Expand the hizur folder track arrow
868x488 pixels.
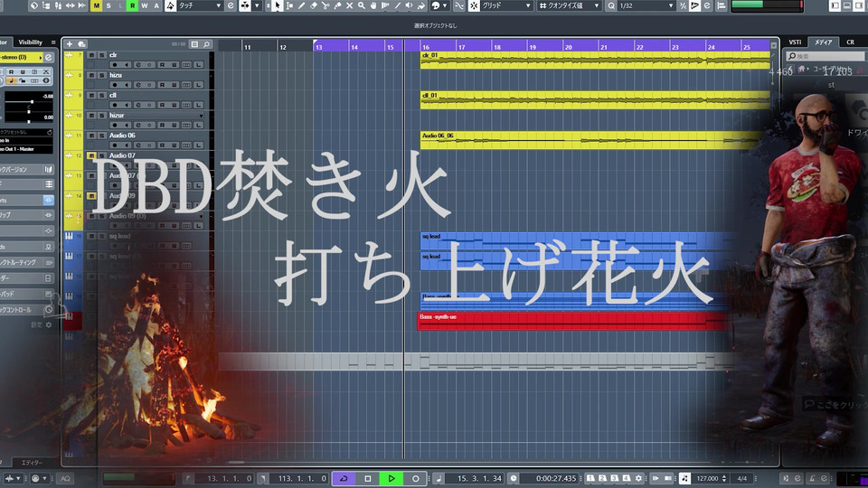(x=201, y=116)
